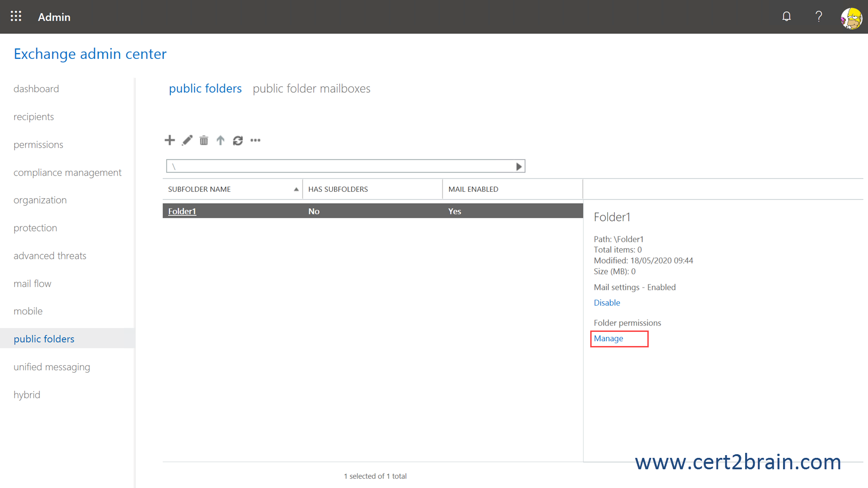Viewport: 868px width, 488px height.
Task: Click Has Subfolders column header
Action: [372, 189]
